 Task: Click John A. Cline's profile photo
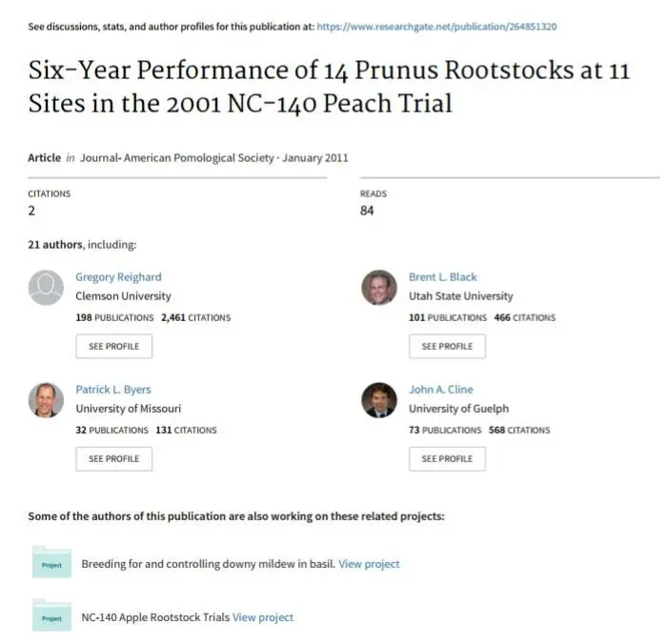379,400
